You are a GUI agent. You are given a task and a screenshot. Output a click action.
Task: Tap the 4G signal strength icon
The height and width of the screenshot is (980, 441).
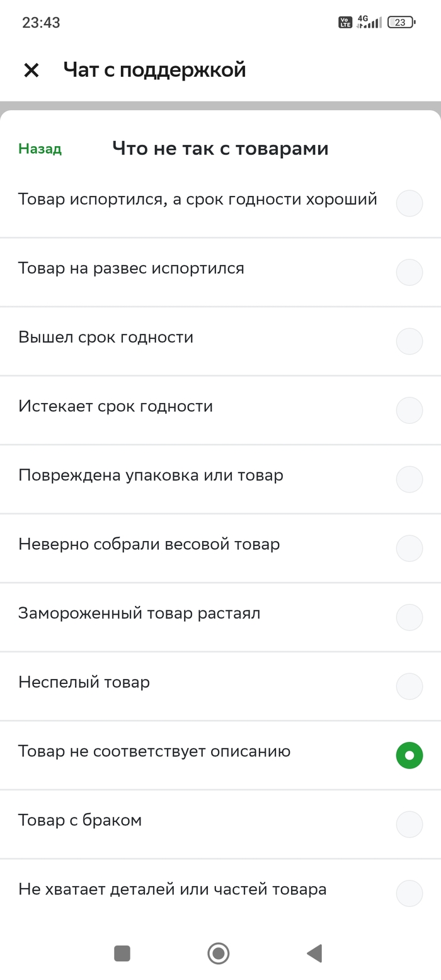(x=369, y=23)
